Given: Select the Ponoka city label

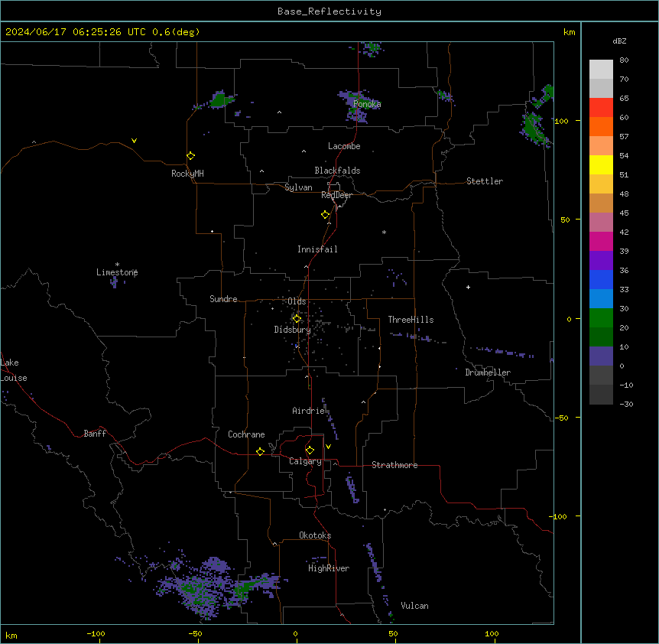Looking at the screenshot, I should (367, 104).
